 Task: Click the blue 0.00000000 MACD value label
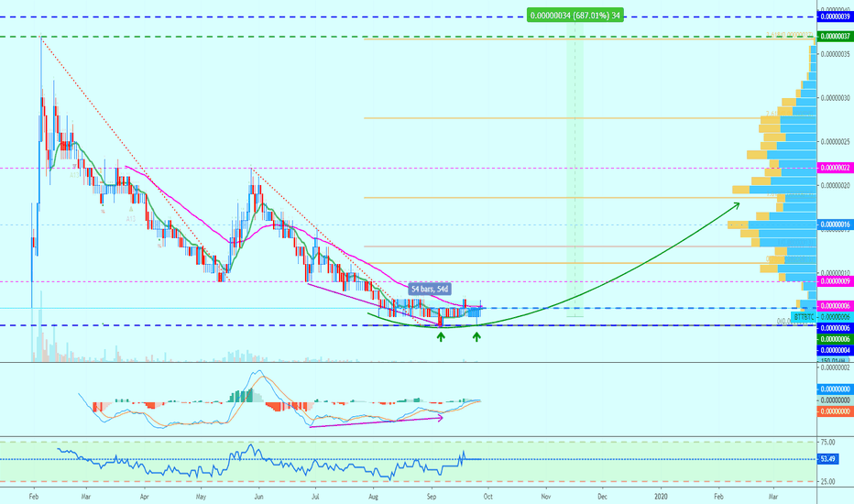835,389
